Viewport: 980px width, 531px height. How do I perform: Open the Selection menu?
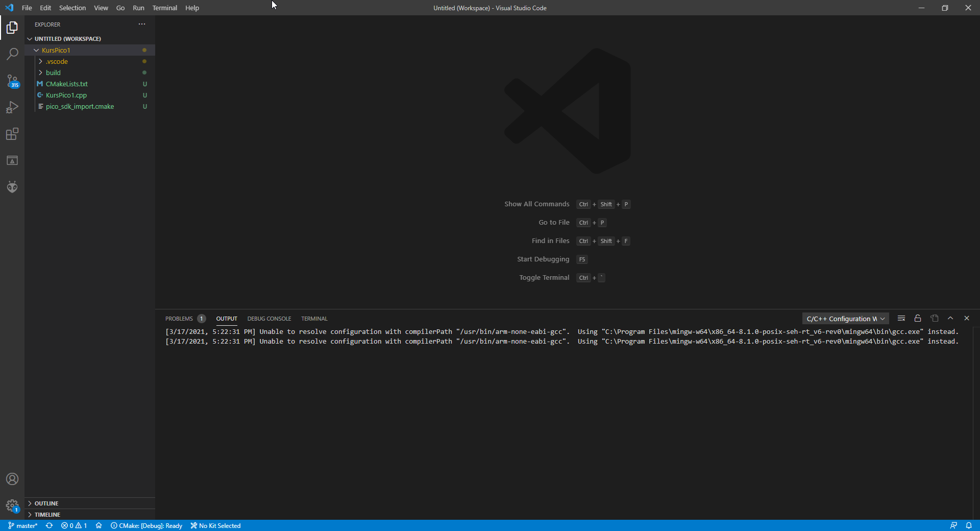coord(72,8)
